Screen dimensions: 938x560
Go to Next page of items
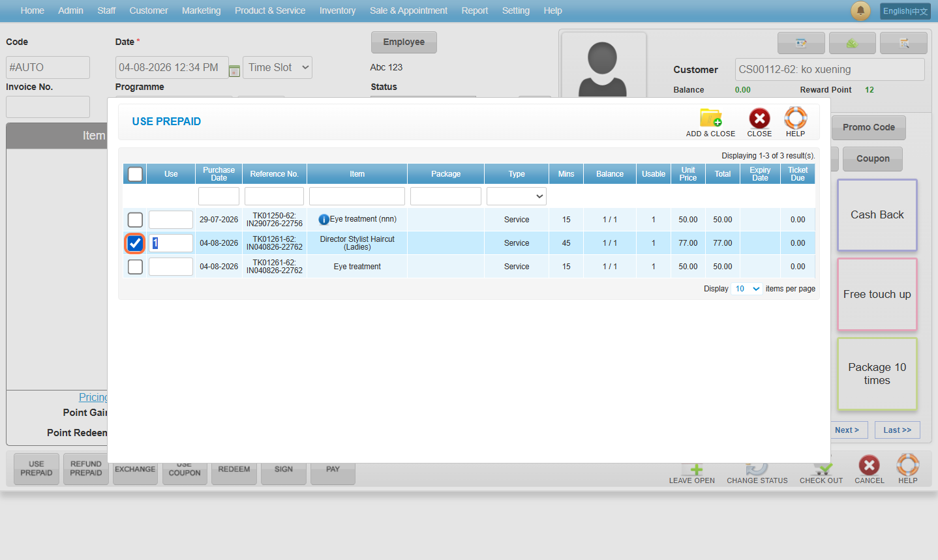pyautogui.click(x=847, y=430)
